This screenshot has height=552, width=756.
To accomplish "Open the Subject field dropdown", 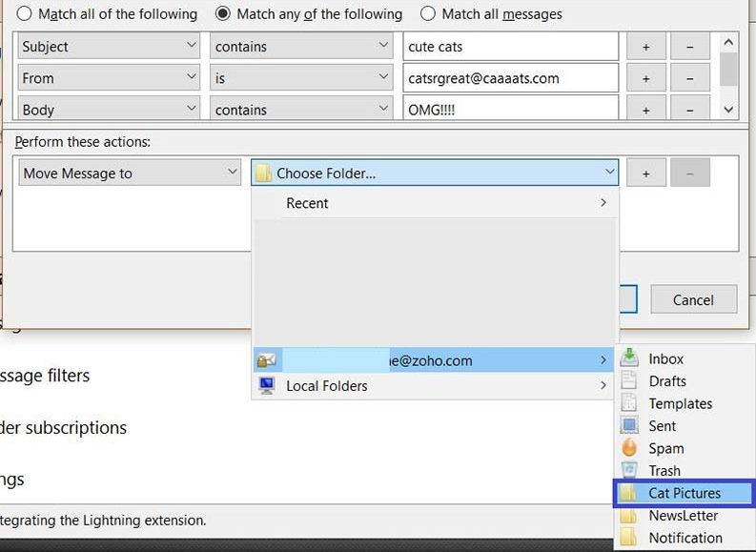I will (108, 46).
